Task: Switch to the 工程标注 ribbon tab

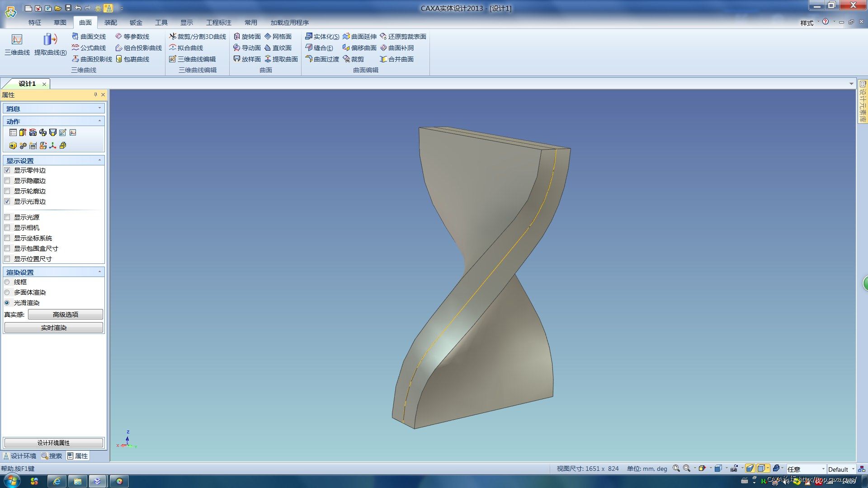Action: click(x=219, y=23)
